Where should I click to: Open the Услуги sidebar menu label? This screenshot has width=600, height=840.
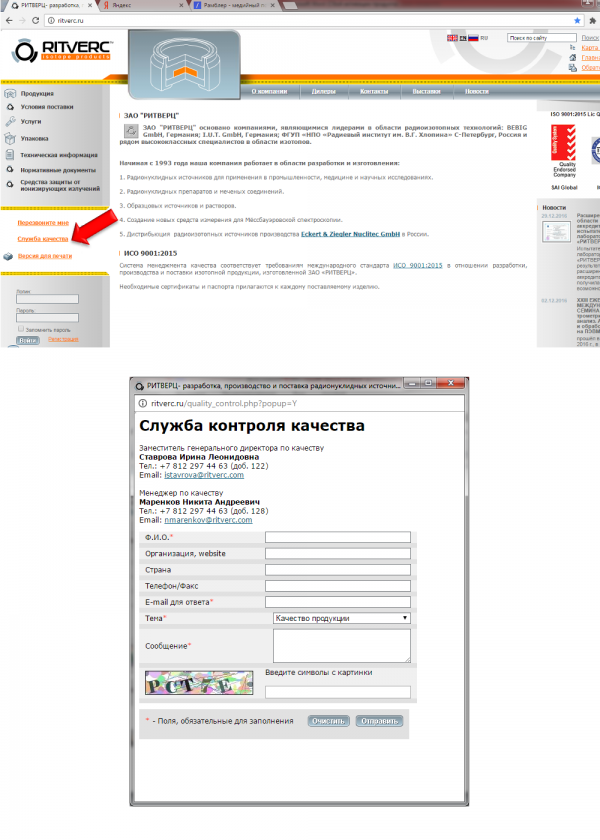(x=31, y=122)
